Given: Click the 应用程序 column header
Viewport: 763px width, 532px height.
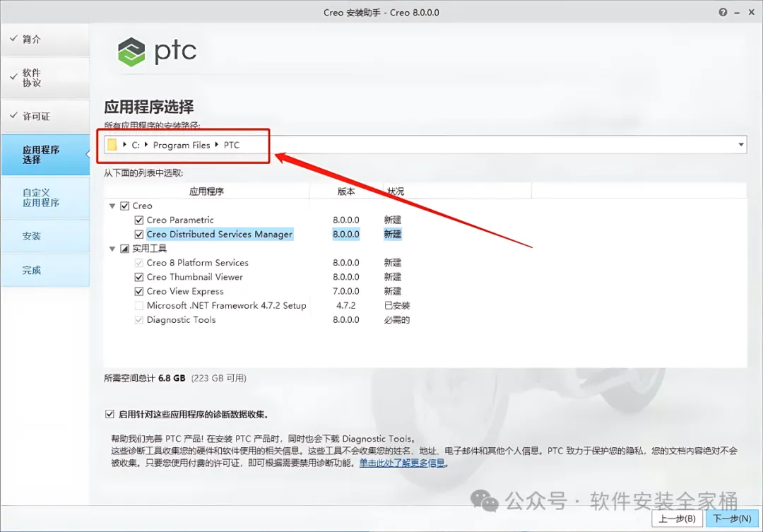Looking at the screenshot, I should pos(206,191).
